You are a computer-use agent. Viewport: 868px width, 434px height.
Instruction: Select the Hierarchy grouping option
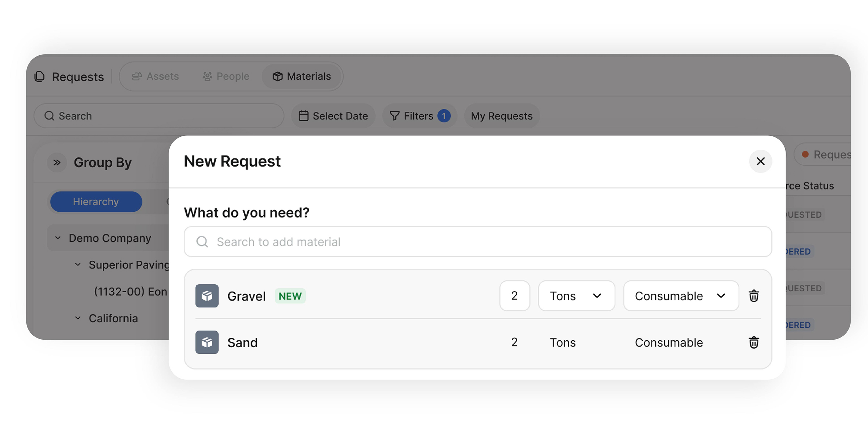click(x=96, y=201)
